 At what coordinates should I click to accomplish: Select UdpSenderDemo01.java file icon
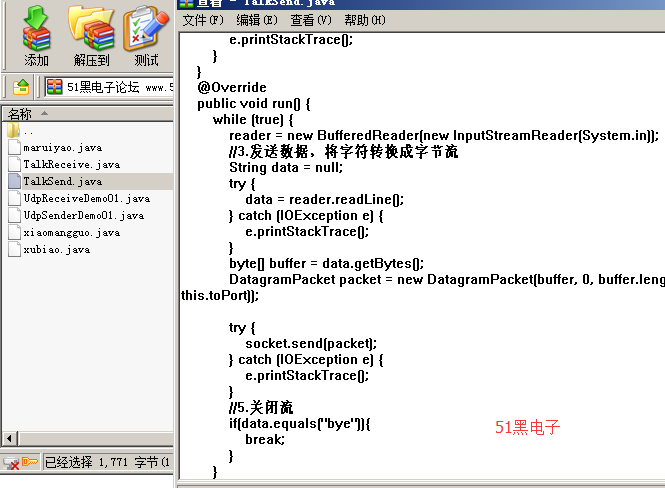point(14,215)
